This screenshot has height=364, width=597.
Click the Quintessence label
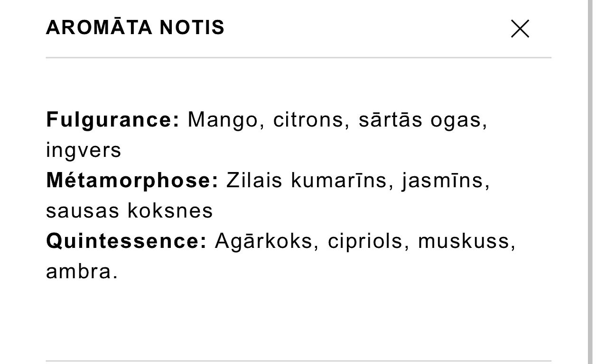pos(126,241)
